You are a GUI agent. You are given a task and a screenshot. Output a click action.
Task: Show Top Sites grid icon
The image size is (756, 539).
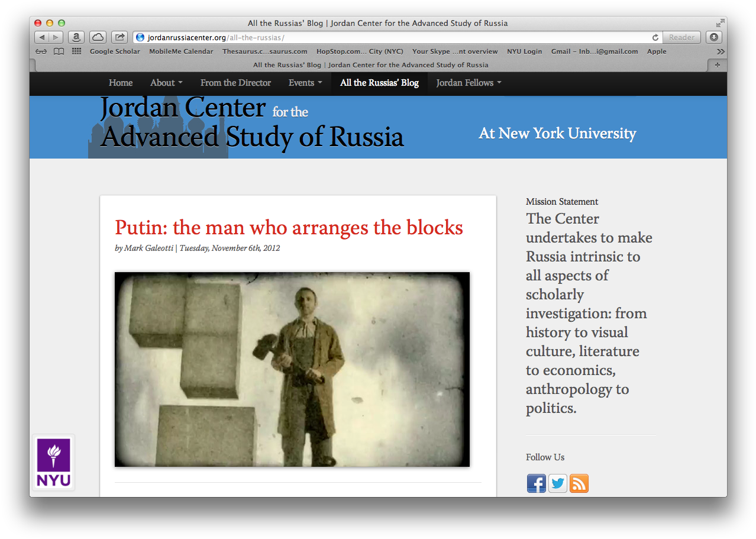[76, 51]
